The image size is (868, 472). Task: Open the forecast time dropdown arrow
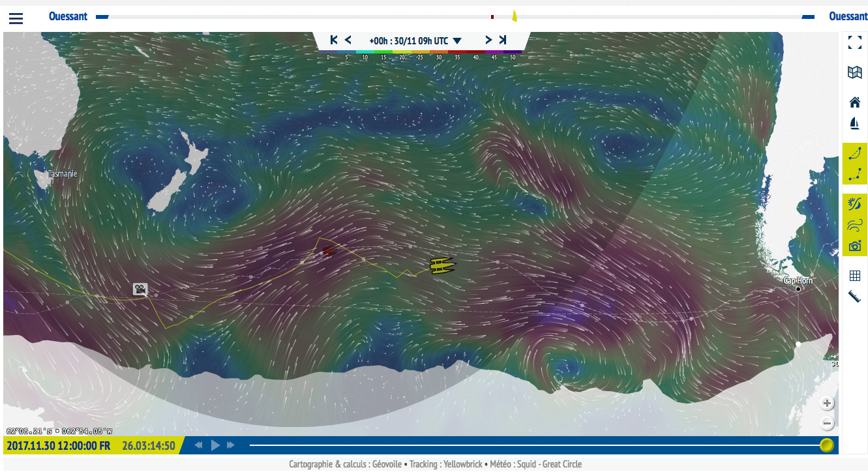pyautogui.click(x=457, y=40)
